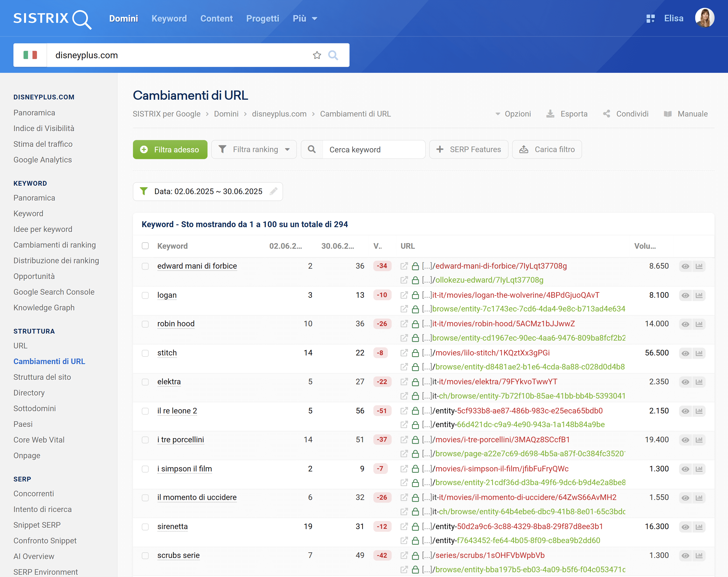Open the Più menu dropdown
This screenshot has width=728, height=577.
coord(305,18)
